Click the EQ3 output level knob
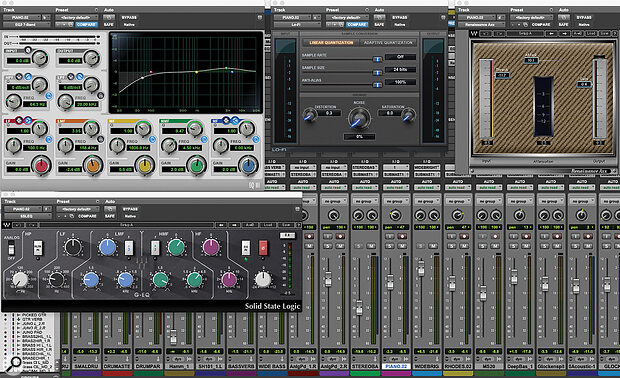The image size is (620, 378). [x=92, y=58]
